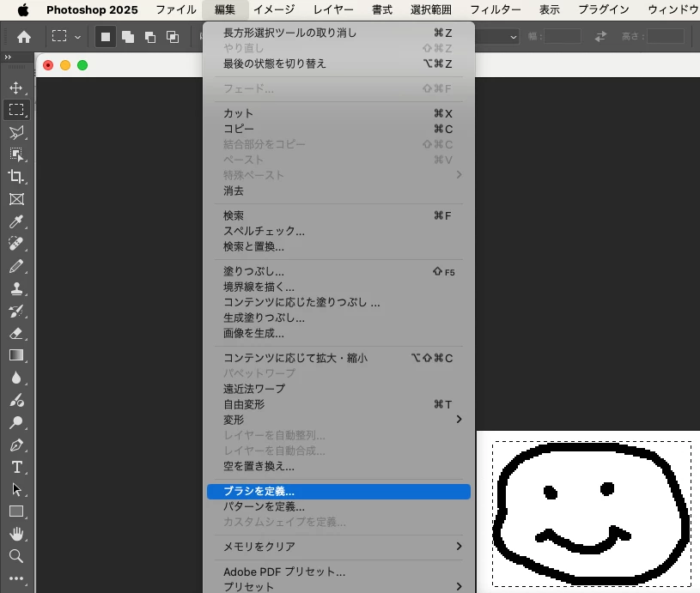The height and width of the screenshot is (593, 700).
Task: Select the Eyedropper tool
Action: point(16,221)
